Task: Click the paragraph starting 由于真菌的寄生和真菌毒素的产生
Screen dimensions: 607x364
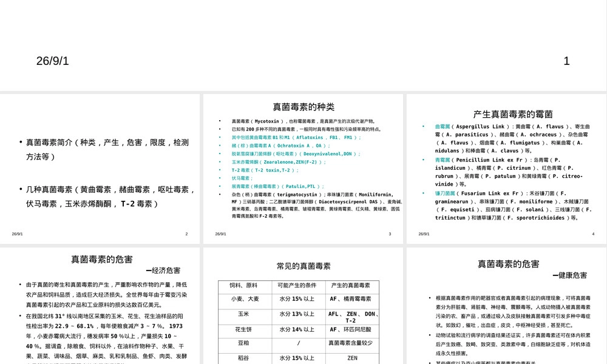Action: pyautogui.click(x=106, y=294)
